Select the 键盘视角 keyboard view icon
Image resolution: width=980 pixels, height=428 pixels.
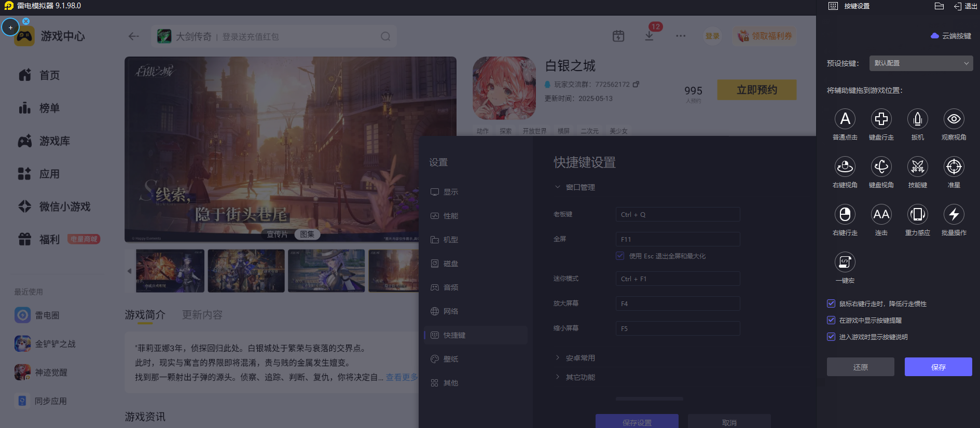point(881,167)
